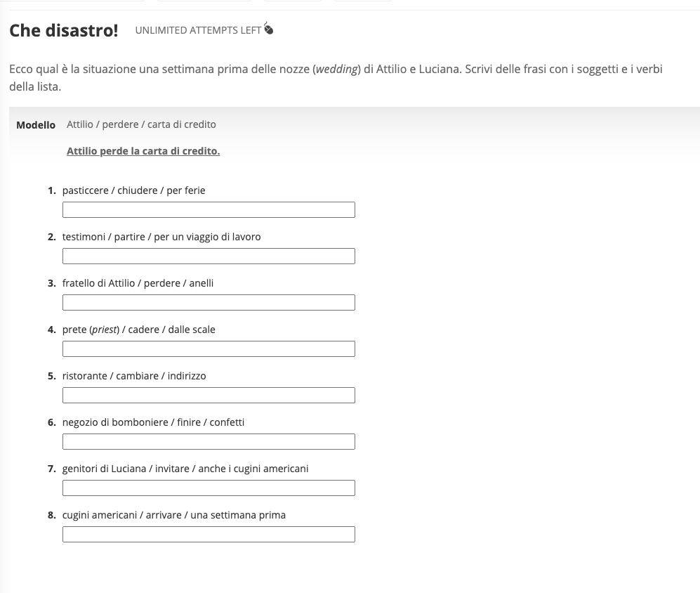700x593 pixels.
Task: Click input for genitori di Luciana sentence
Action: (209, 488)
